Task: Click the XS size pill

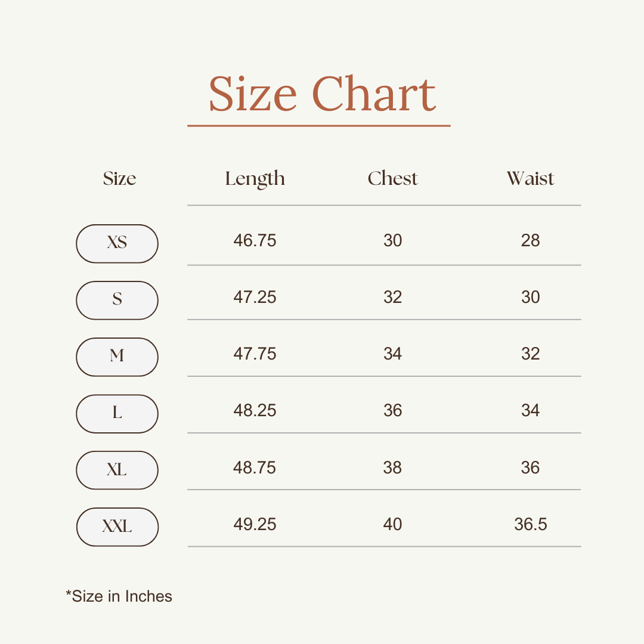Action: (117, 243)
